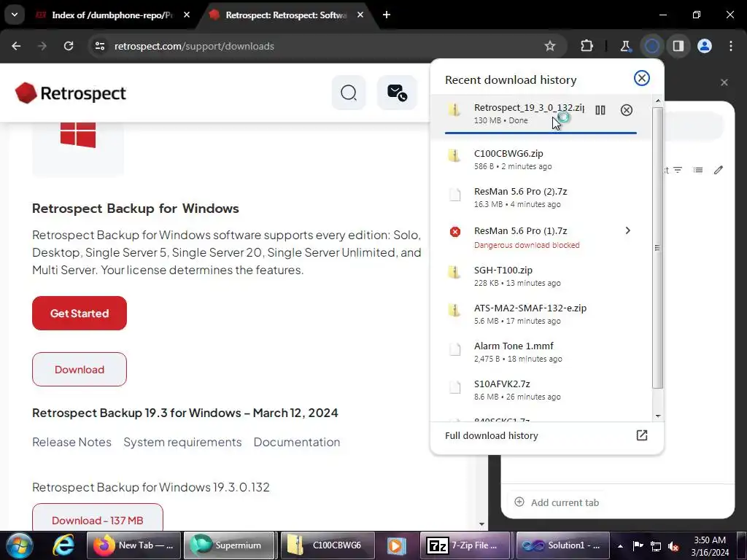
Task: Open the Extensions puzzle icon
Action: click(x=587, y=46)
